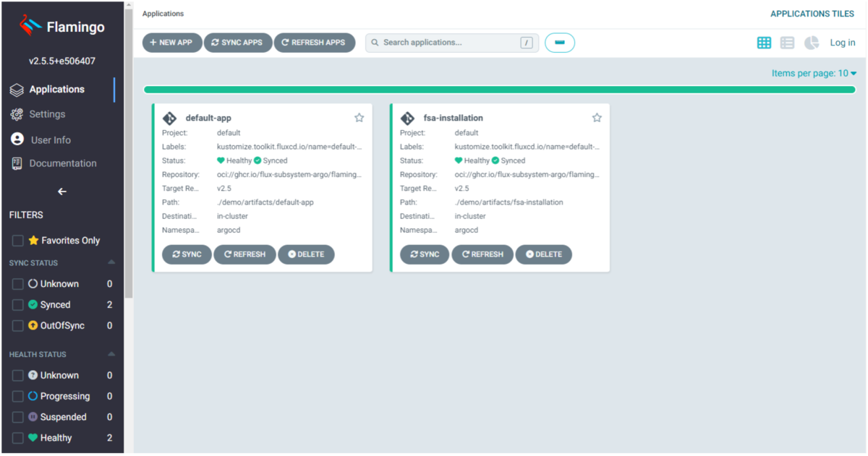Click the SYNC APPS button
This screenshot has height=456, width=868.
point(238,43)
